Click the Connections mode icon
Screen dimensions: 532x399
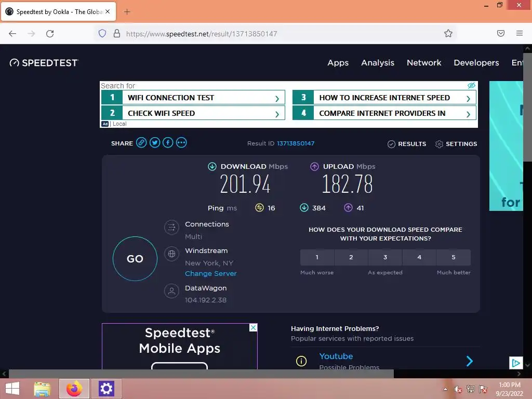(171, 228)
